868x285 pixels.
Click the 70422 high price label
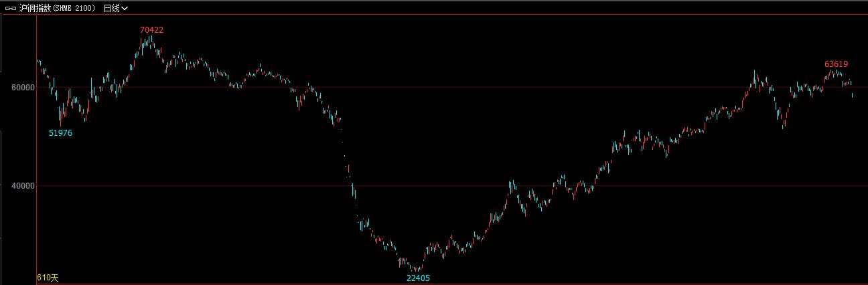[151, 29]
